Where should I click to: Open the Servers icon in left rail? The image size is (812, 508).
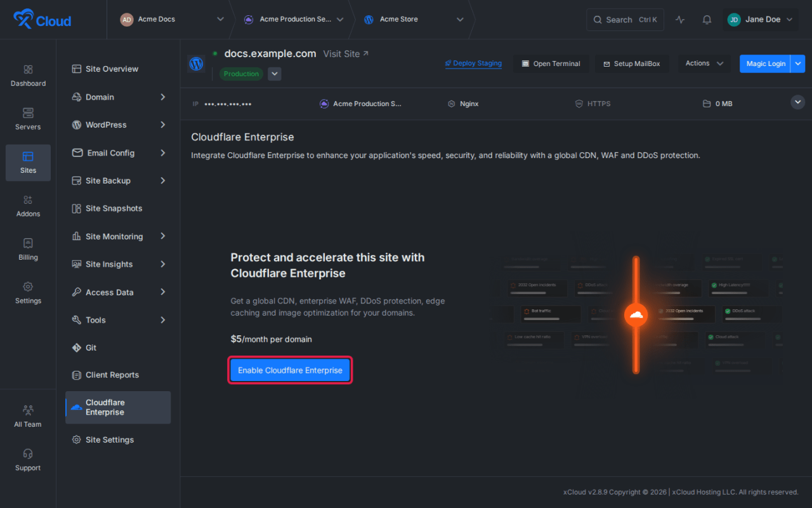(28, 113)
